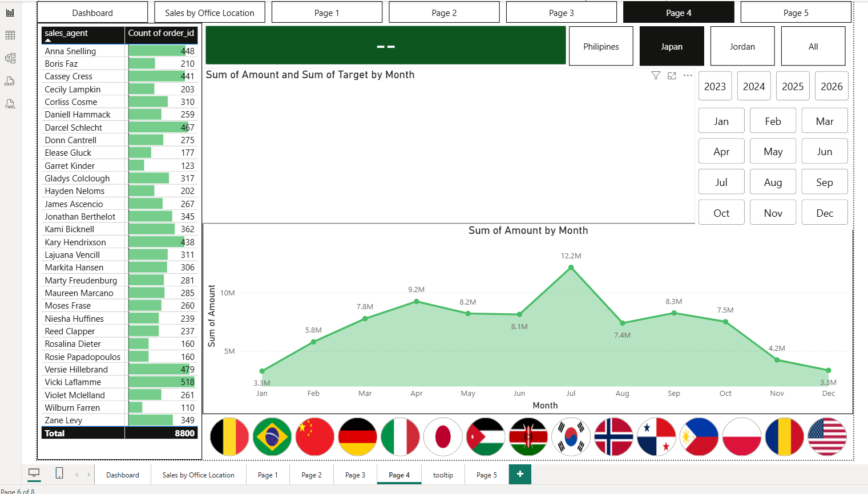Open Model view icon in sidebar

coord(10,58)
